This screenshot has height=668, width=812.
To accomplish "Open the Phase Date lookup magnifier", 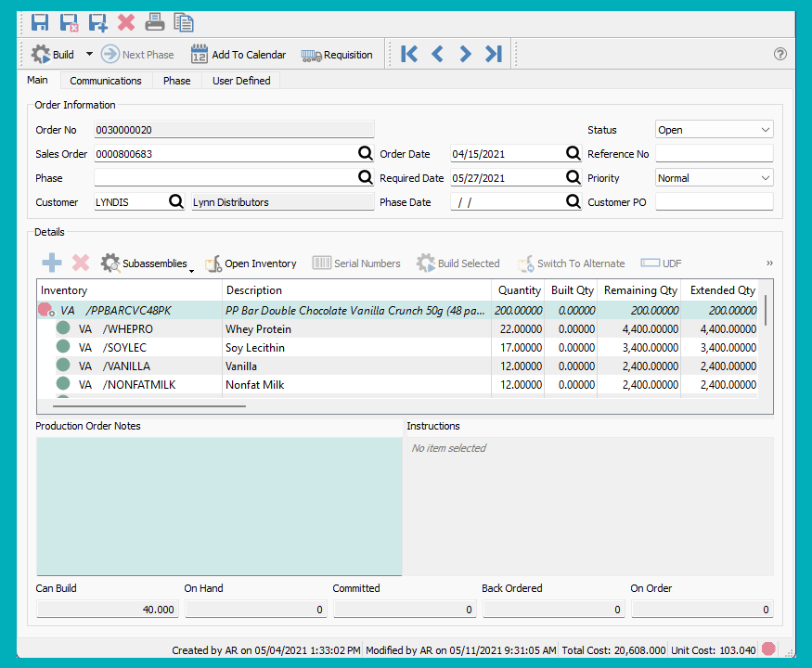I will [x=573, y=201].
